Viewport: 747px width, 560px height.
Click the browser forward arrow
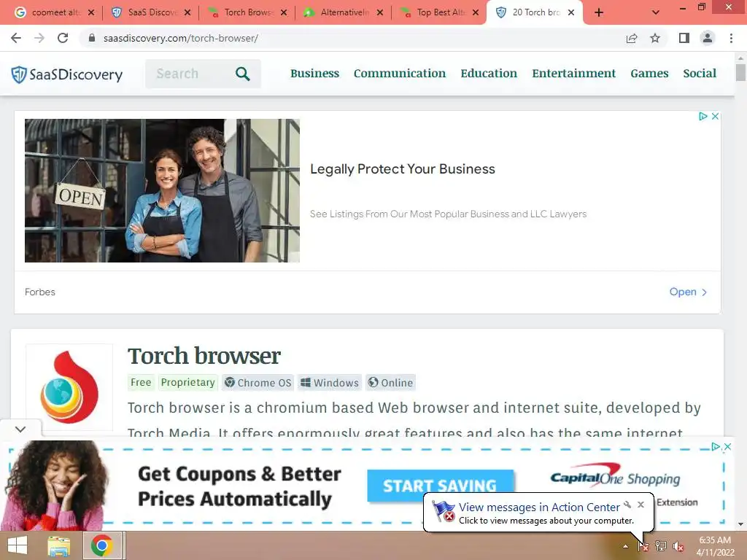coord(39,38)
